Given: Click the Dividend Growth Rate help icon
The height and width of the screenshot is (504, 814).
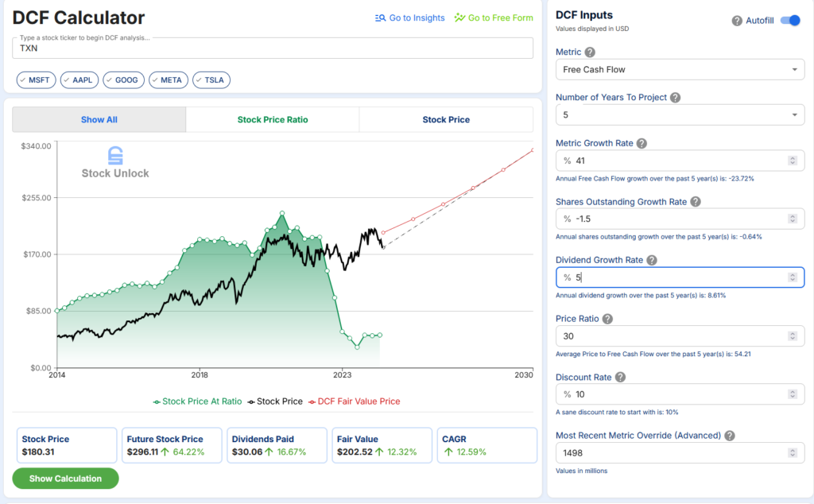Looking at the screenshot, I should [652, 260].
